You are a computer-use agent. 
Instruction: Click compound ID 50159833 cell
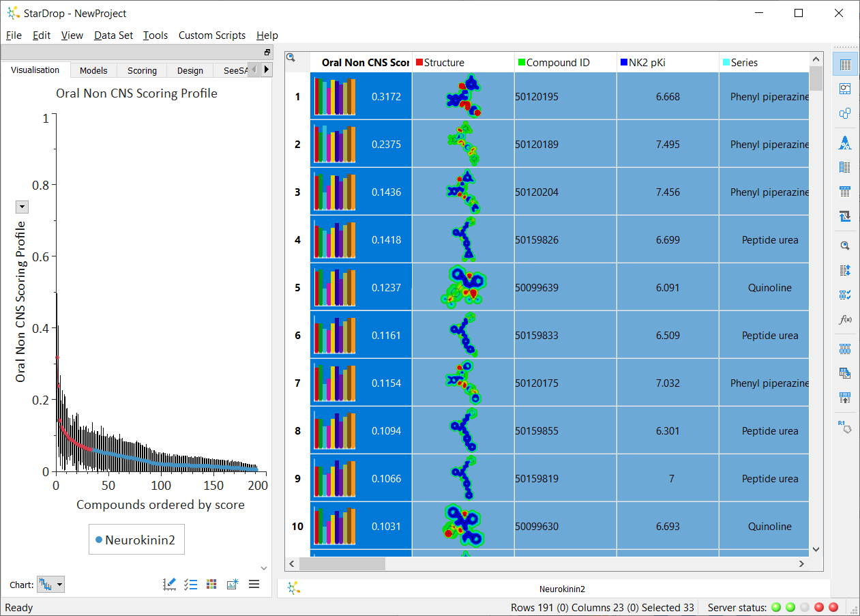[x=566, y=335]
